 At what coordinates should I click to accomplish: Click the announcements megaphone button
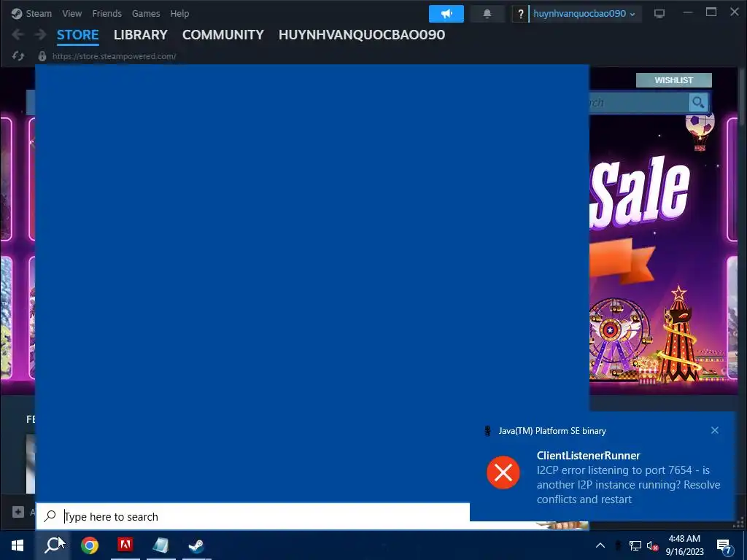tap(446, 14)
